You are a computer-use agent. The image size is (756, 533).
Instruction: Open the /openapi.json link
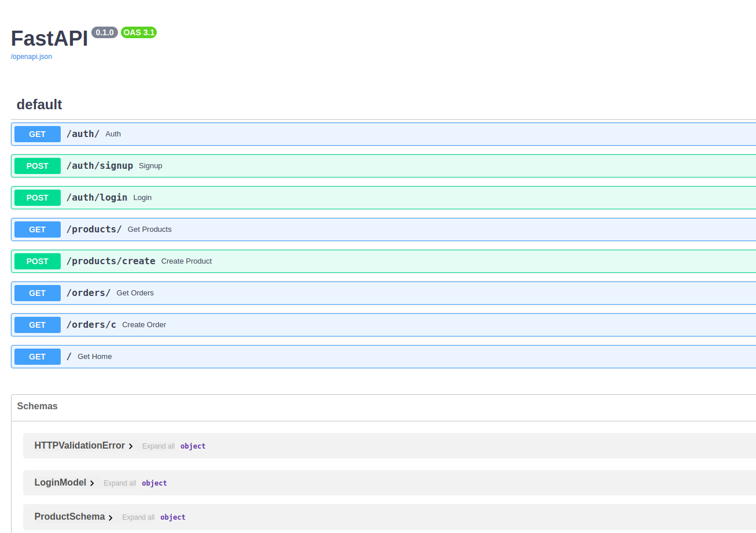point(31,57)
